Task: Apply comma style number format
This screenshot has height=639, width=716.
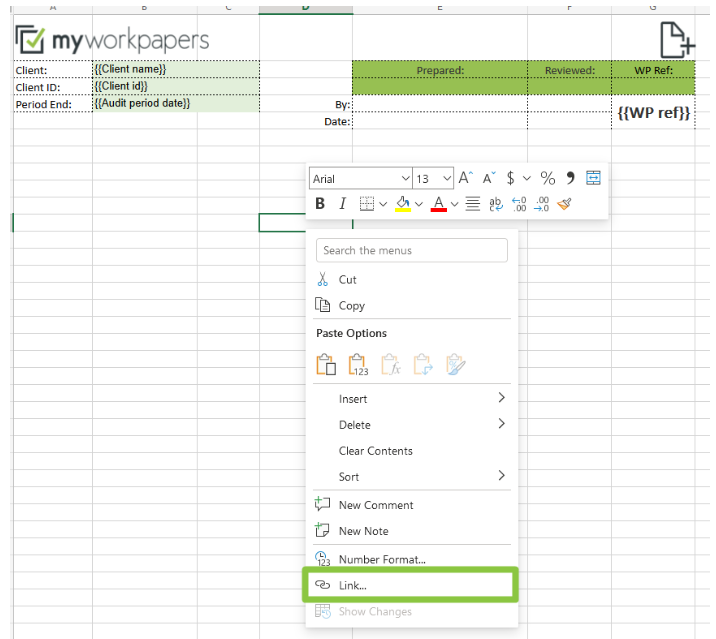Action: click(571, 178)
